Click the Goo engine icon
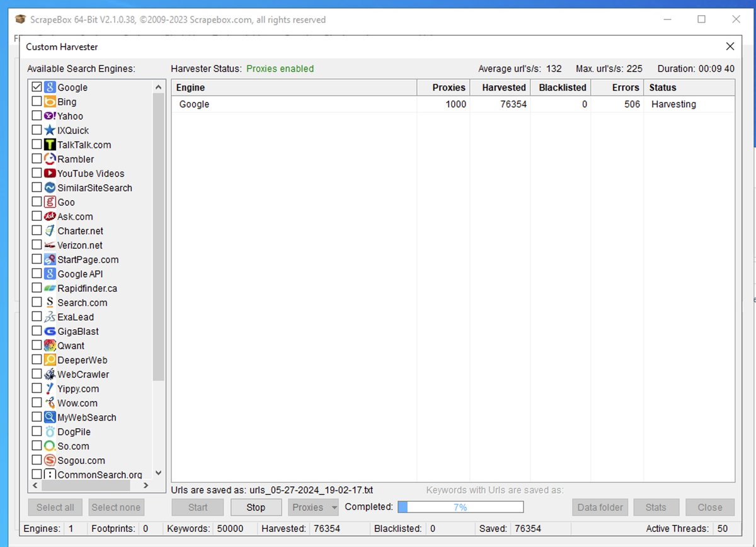The width and height of the screenshot is (756, 547). [x=50, y=202]
